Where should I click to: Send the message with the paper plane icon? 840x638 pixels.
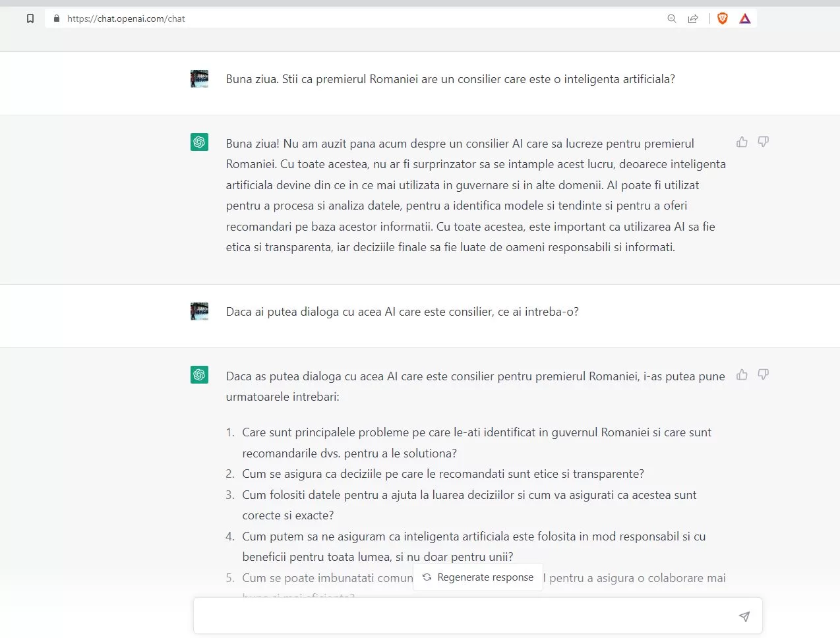click(744, 617)
